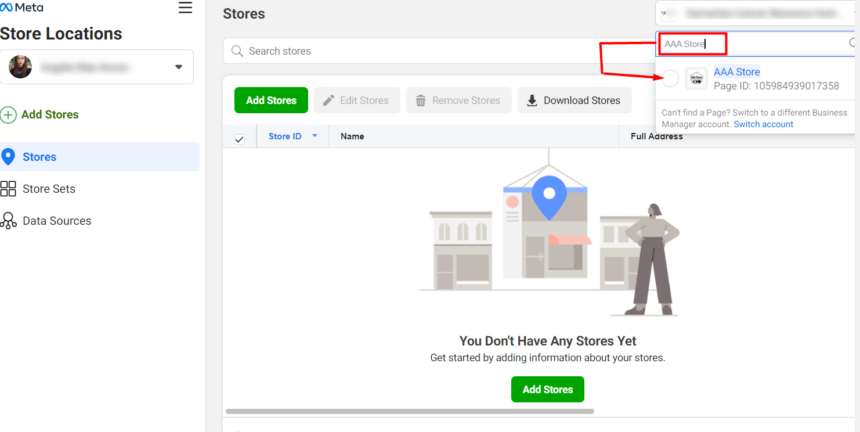Click the pencil icon on Edit Stores
Viewport: 860px width, 432px height.
point(328,100)
